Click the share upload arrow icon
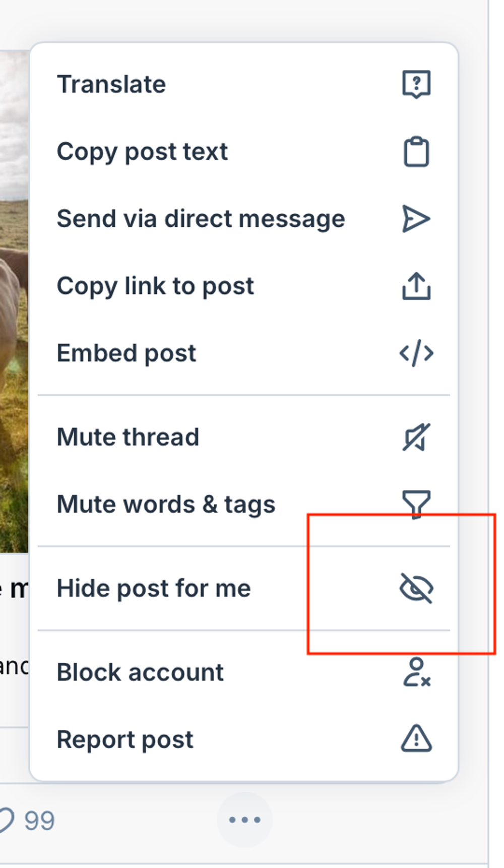Screen dimensions: 504x868 point(416,286)
